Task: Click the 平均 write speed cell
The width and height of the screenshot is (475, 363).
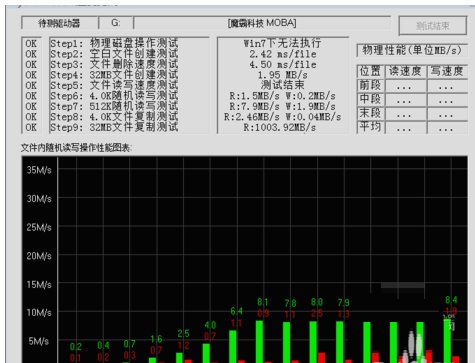Action: click(x=447, y=128)
